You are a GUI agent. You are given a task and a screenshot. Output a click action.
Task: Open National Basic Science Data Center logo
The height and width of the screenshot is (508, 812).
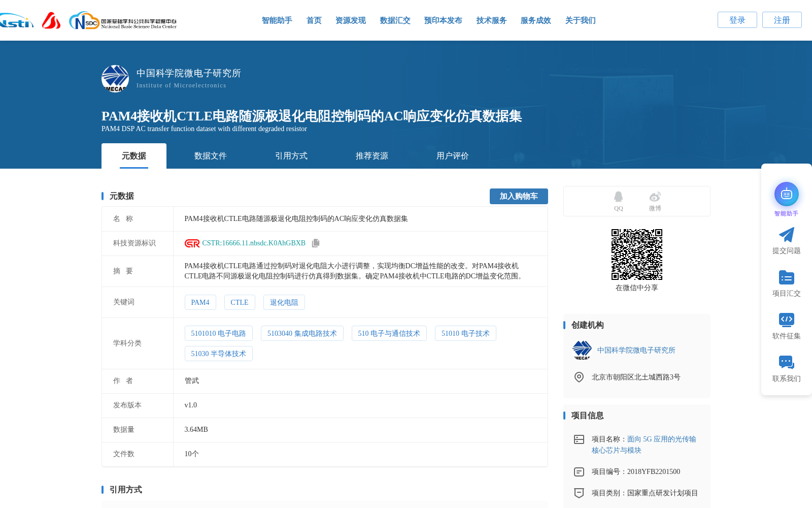[123, 21]
